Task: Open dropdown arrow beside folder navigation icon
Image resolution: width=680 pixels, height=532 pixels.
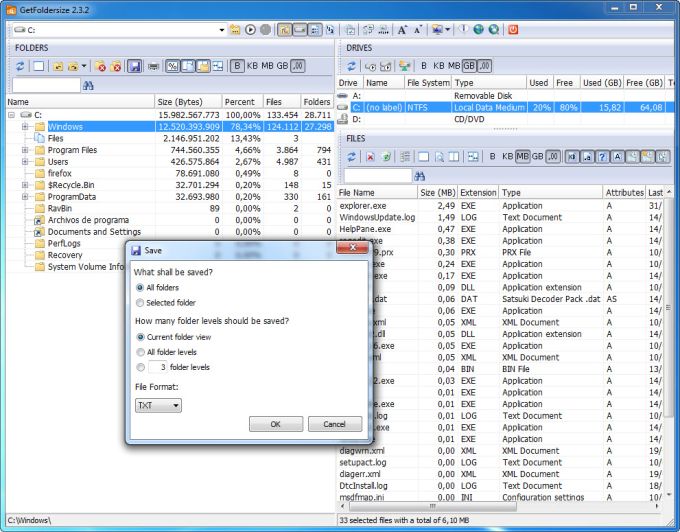Action: (x=84, y=66)
